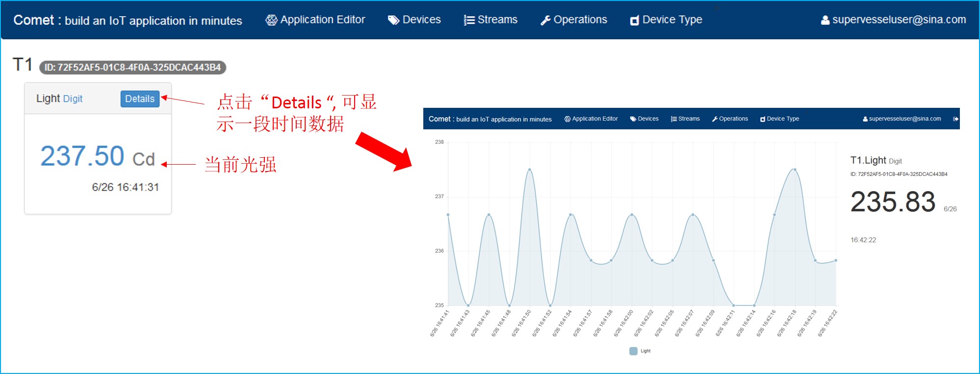Click user icon in the detail-view navbar
The image size is (980, 374).
(x=865, y=119)
